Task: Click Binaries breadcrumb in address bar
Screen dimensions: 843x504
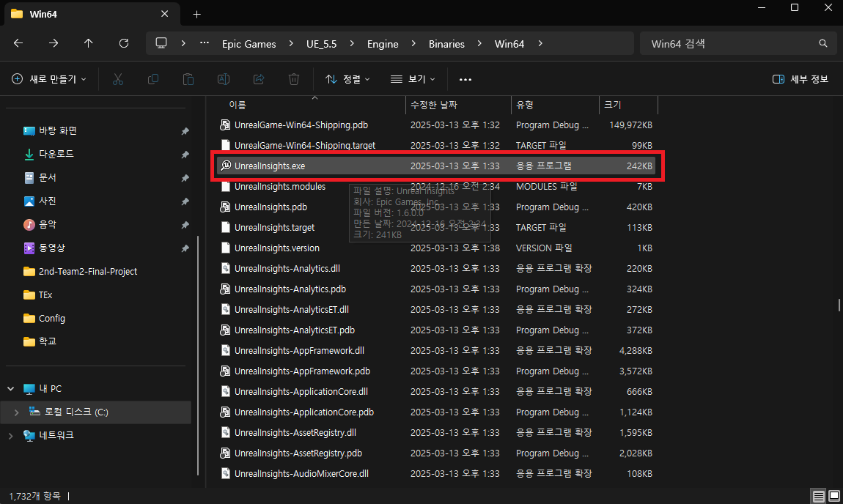Action: tap(446, 44)
